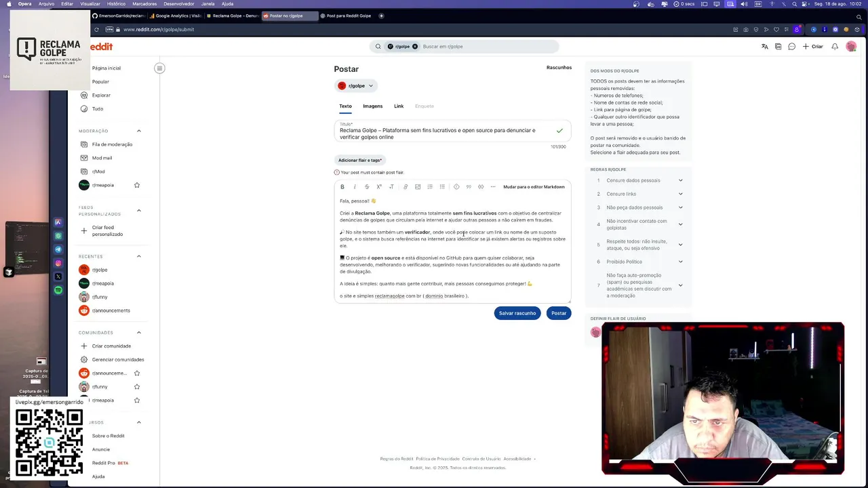Favorite r/funny in Comunidades list
The height and width of the screenshot is (488, 868).
pos(137,387)
